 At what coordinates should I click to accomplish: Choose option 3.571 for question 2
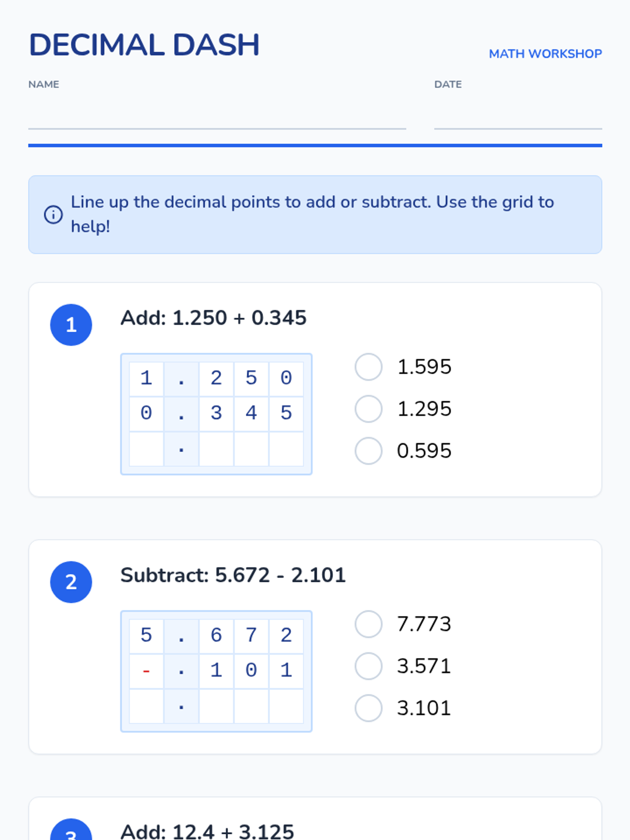pos(369,666)
